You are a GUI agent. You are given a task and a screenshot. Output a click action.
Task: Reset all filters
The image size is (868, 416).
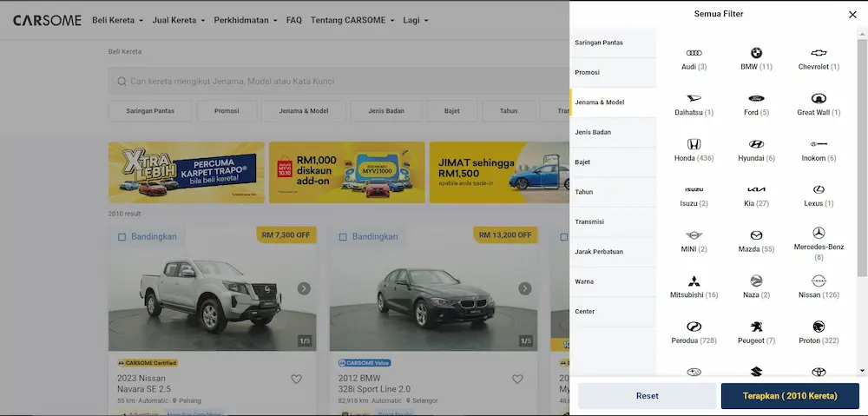[648, 396]
